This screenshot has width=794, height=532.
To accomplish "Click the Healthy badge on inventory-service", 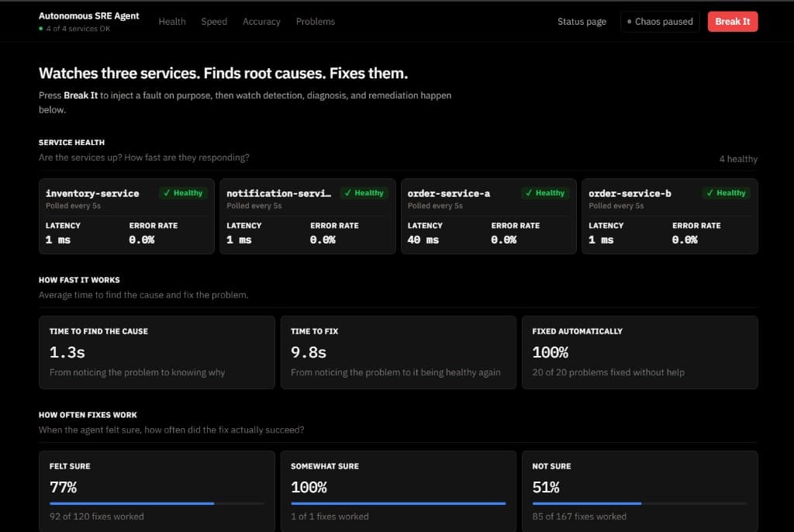I will click(183, 193).
